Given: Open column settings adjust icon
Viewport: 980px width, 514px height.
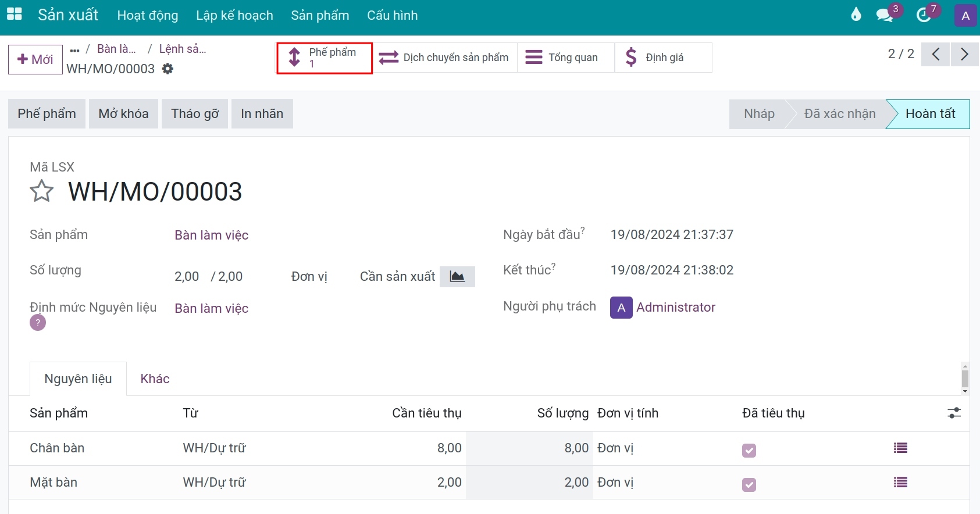Looking at the screenshot, I should pyautogui.click(x=954, y=413).
